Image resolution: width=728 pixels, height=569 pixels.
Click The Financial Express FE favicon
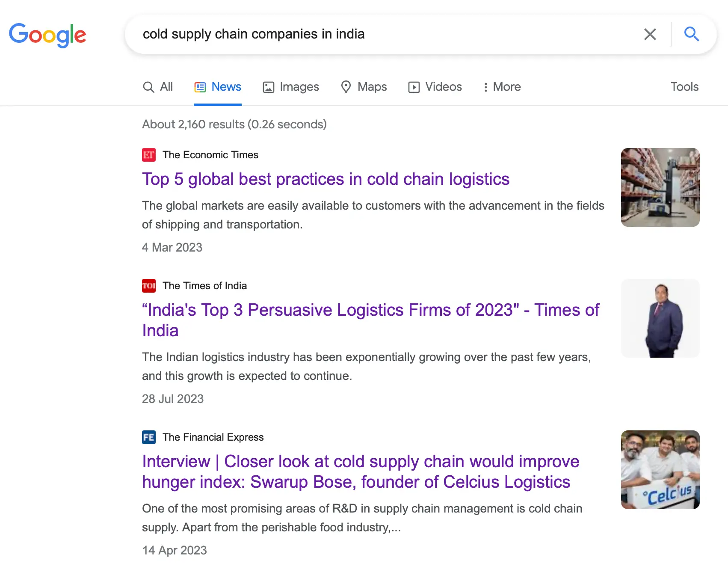pos(149,437)
